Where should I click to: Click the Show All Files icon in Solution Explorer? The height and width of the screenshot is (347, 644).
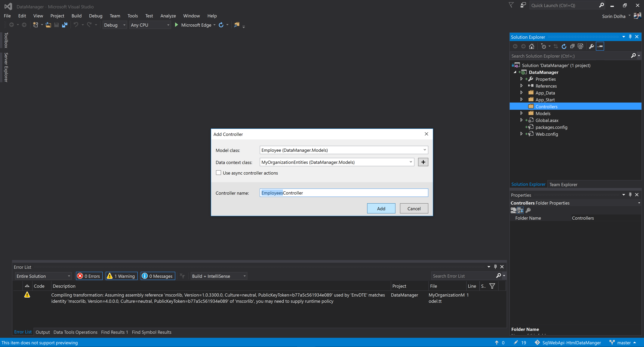[x=580, y=46]
